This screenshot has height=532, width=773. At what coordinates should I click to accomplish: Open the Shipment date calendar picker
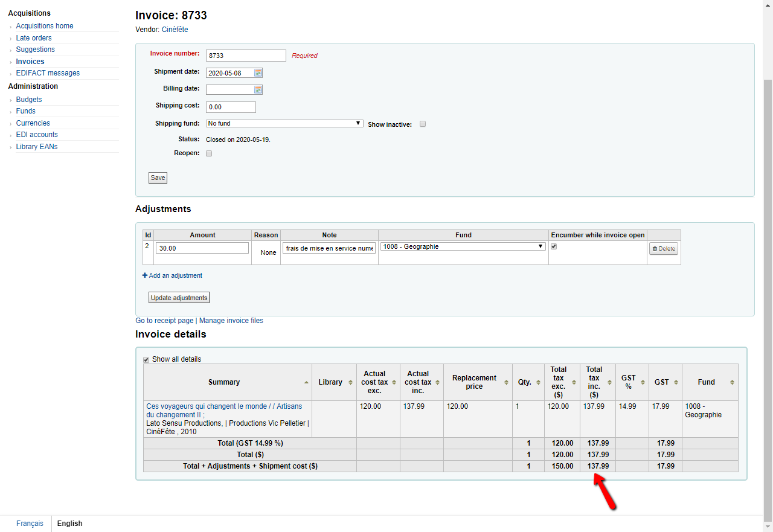tap(258, 73)
